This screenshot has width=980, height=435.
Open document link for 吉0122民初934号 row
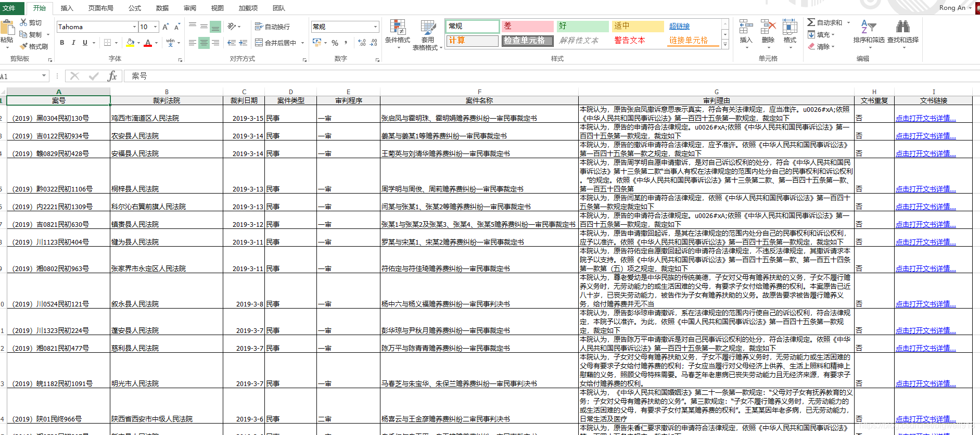(925, 136)
